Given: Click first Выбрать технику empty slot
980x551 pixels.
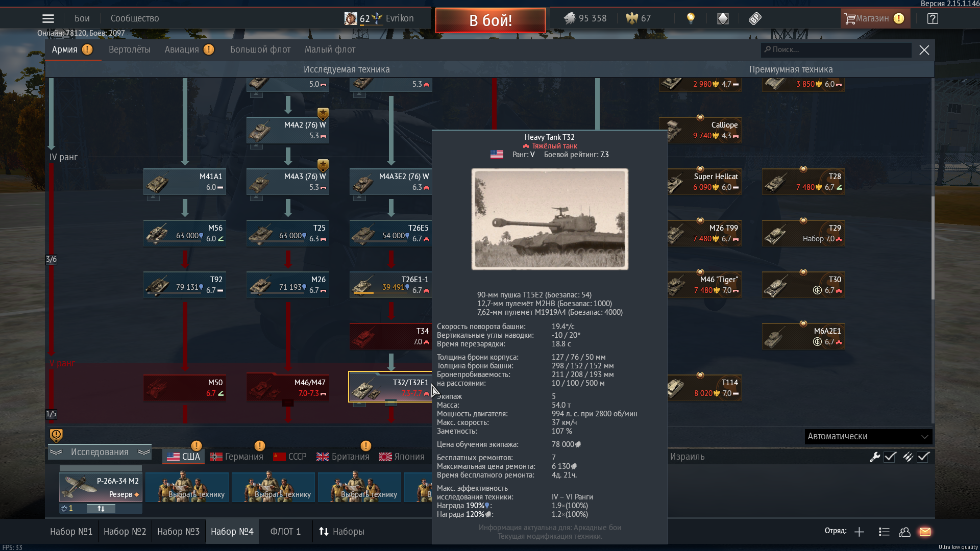Looking at the screenshot, I should [x=187, y=487].
